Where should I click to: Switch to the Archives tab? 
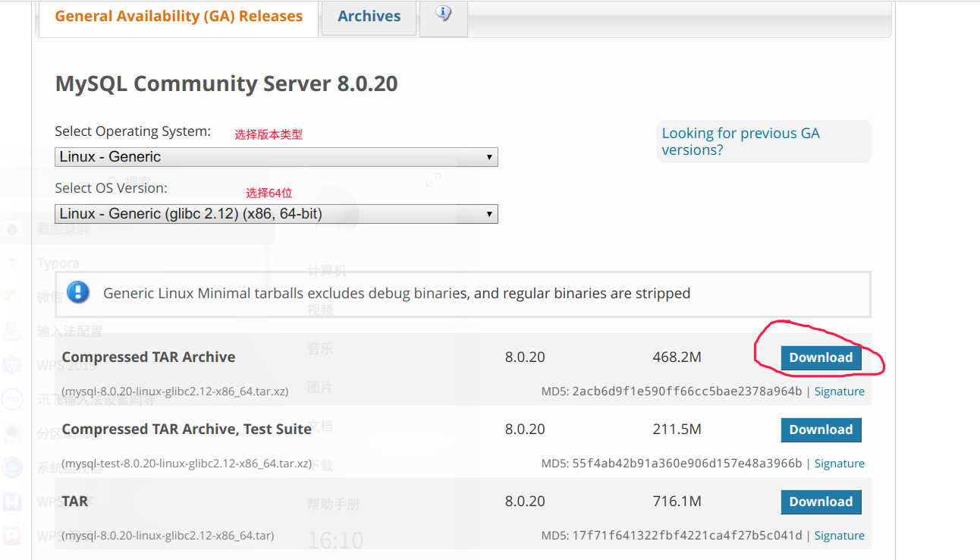click(369, 15)
